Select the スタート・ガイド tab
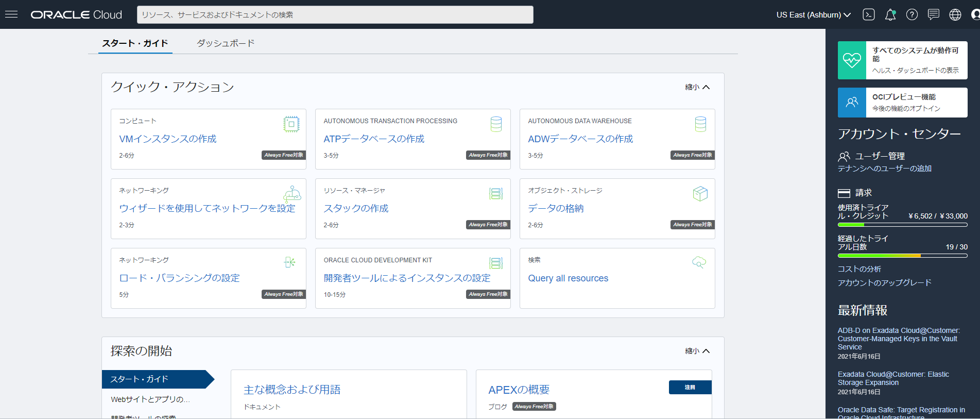 135,43
